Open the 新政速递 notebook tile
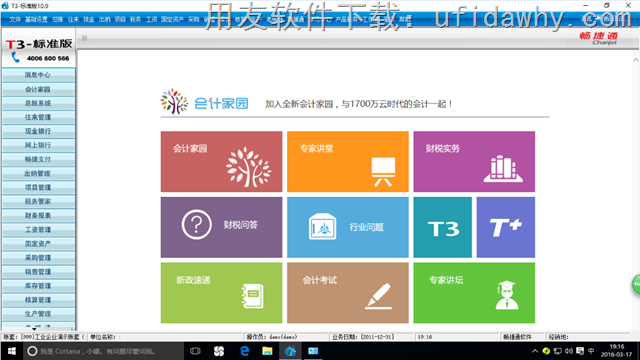Image resolution: width=640 pixels, height=360 pixels. (x=221, y=293)
